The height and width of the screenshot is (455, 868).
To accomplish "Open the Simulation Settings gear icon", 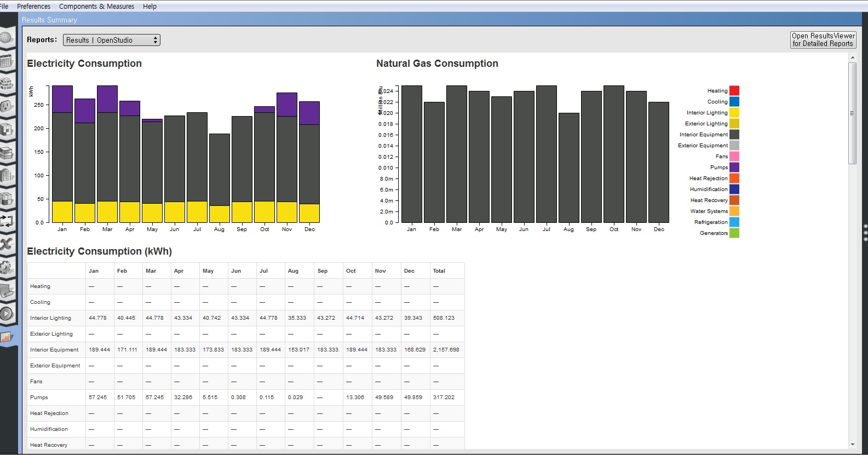I will (x=6, y=267).
